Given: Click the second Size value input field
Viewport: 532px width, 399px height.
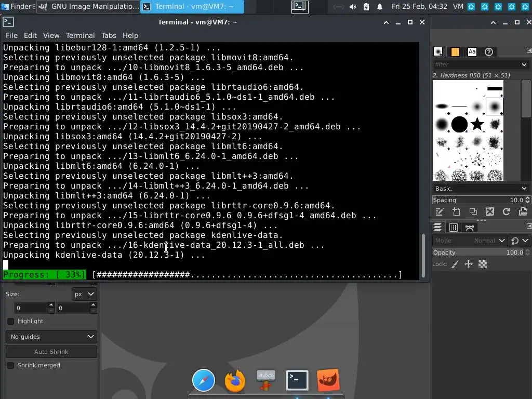Looking at the screenshot, I should pyautogui.click(x=73, y=308).
